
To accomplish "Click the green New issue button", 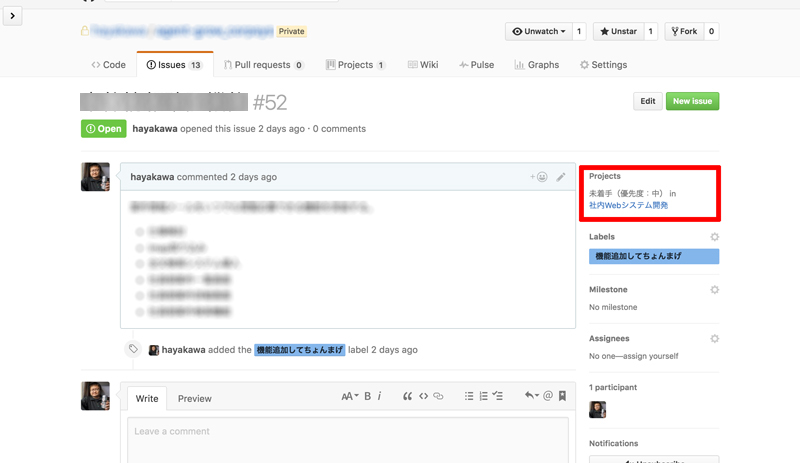I will [693, 101].
